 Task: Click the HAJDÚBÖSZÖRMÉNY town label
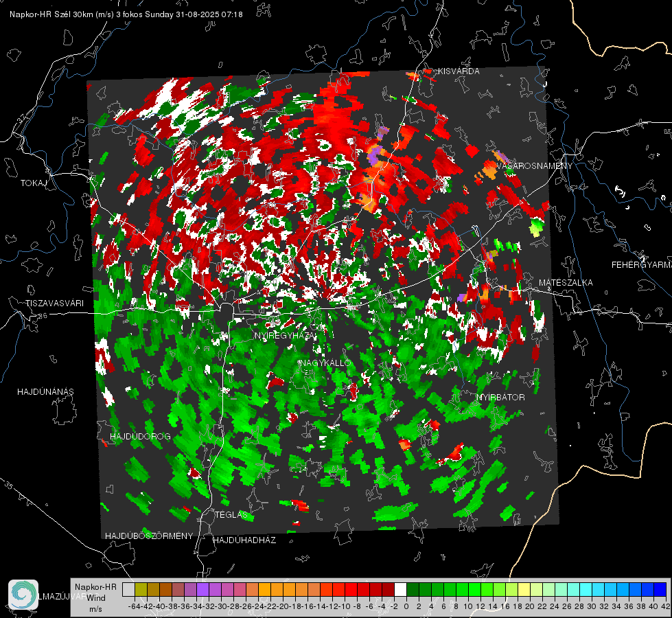(x=149, y=536)
